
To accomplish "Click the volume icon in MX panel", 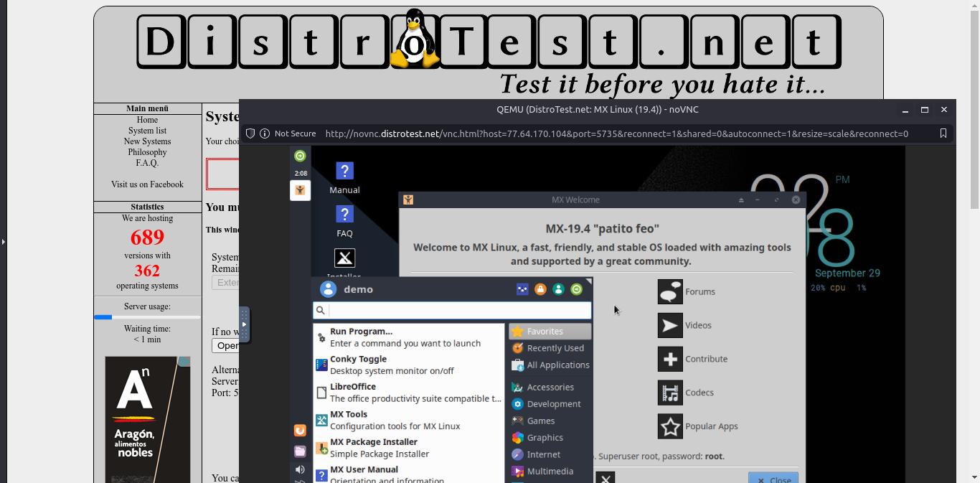I will point(300,470).
